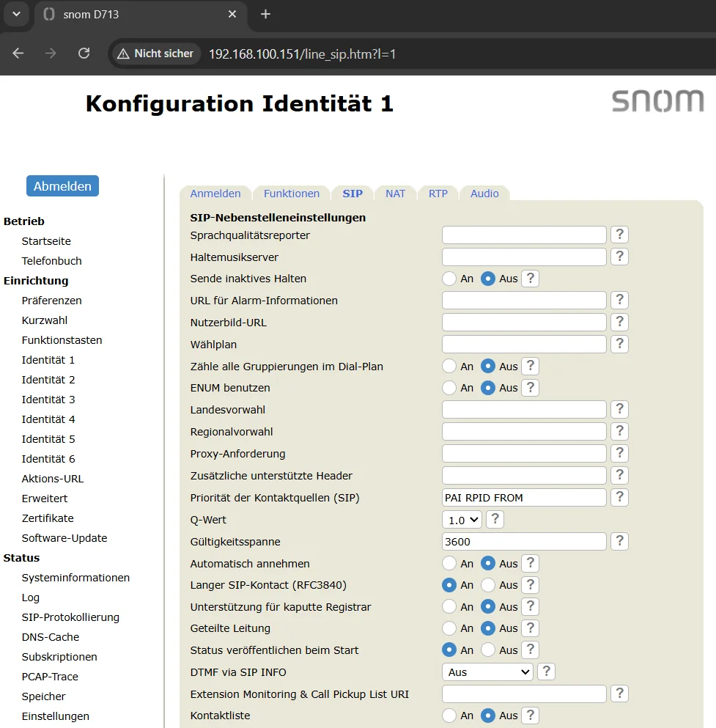This screenshot has height=728, width=716.
Task: Select the SIP tab
Action: pos(353,194)
